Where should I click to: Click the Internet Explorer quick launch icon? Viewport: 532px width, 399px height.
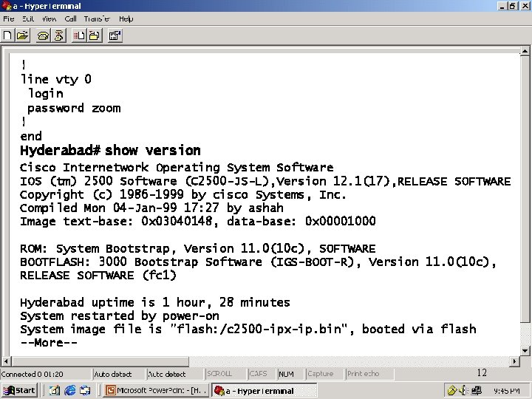coord(70,391)
